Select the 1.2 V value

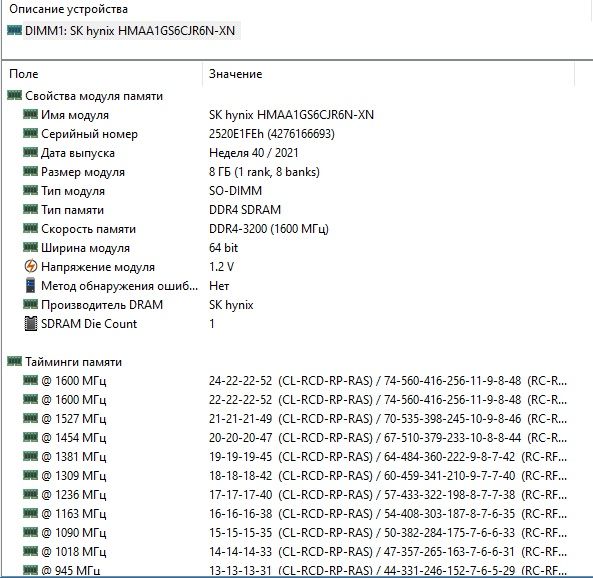(222, 267)
